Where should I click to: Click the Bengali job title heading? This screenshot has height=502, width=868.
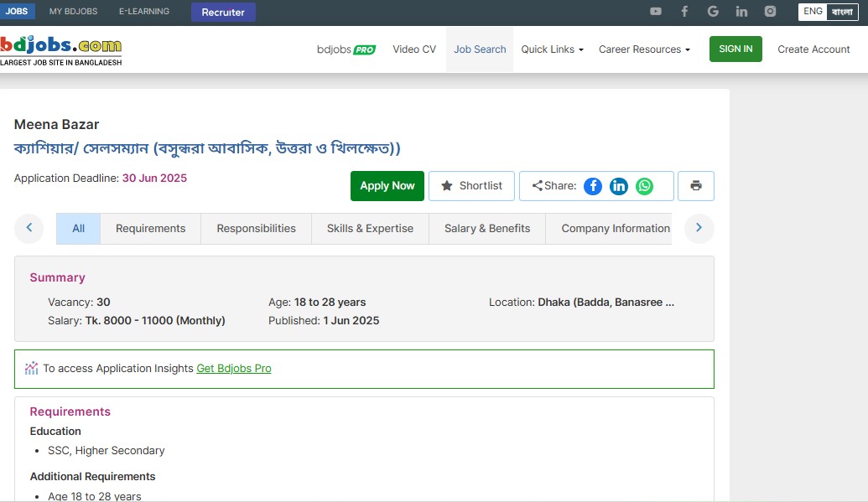click(207, 148)
